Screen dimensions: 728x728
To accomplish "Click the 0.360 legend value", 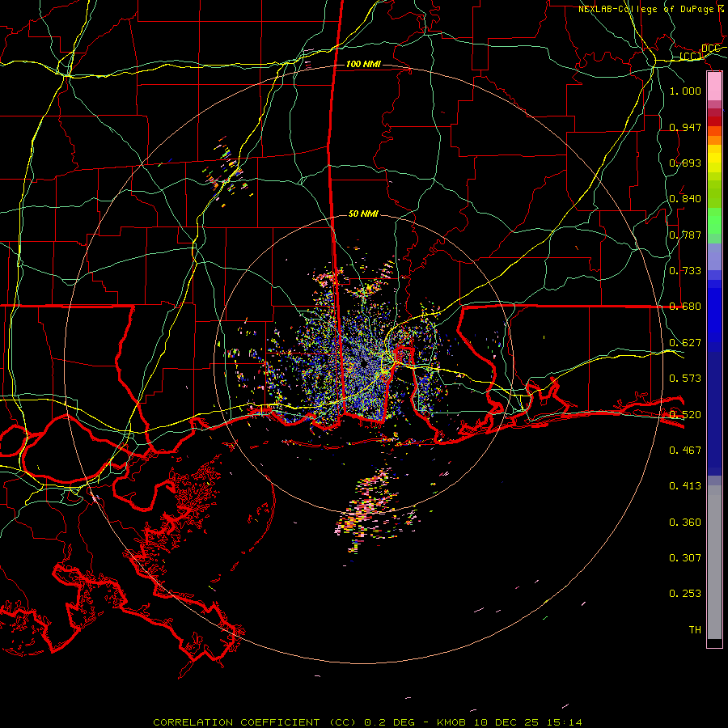I will click(685, 523).
